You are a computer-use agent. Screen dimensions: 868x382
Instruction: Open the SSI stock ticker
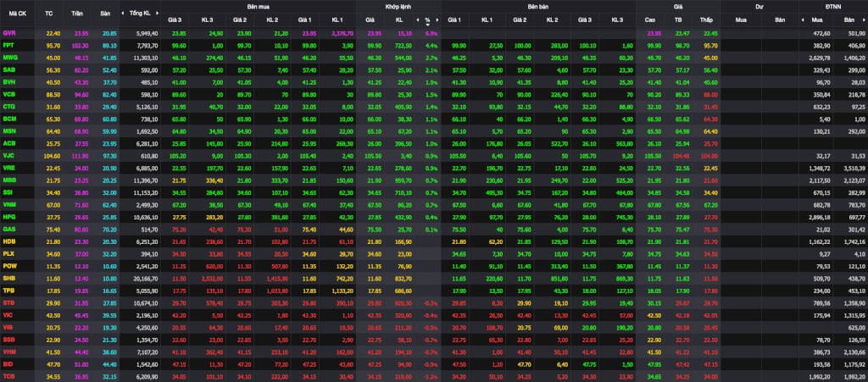(8, 191)
